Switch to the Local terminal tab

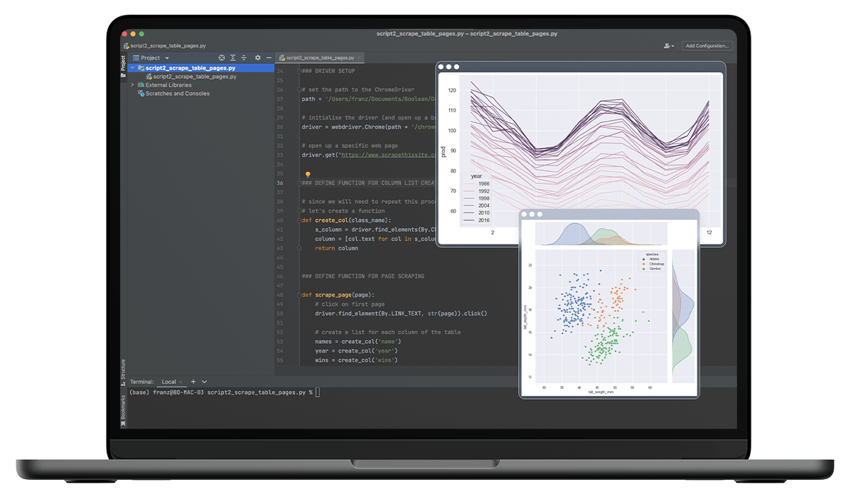click(169, 382)
